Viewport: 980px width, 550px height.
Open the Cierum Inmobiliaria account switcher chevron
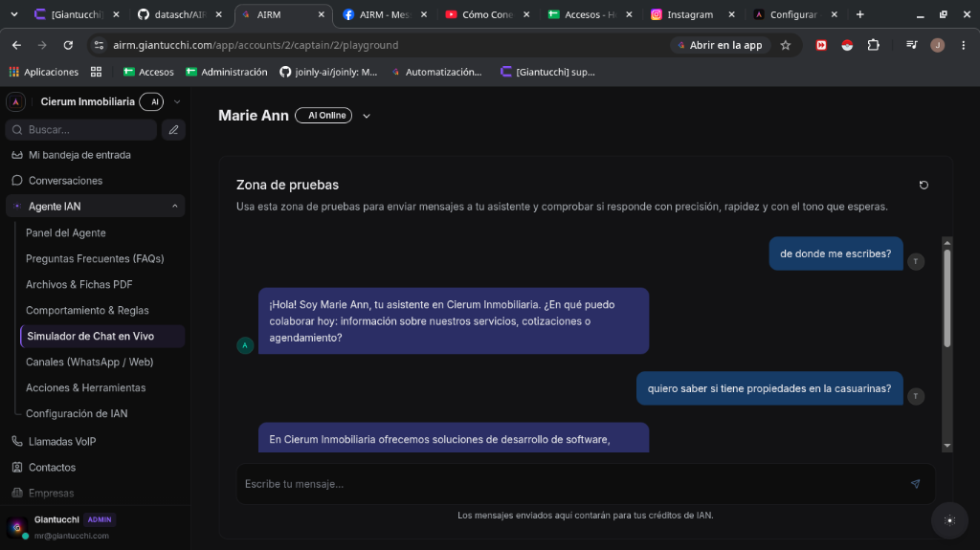coord(177,102)
